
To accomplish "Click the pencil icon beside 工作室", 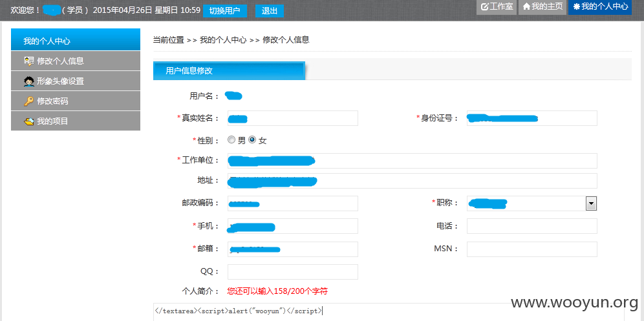I will 484,6.
